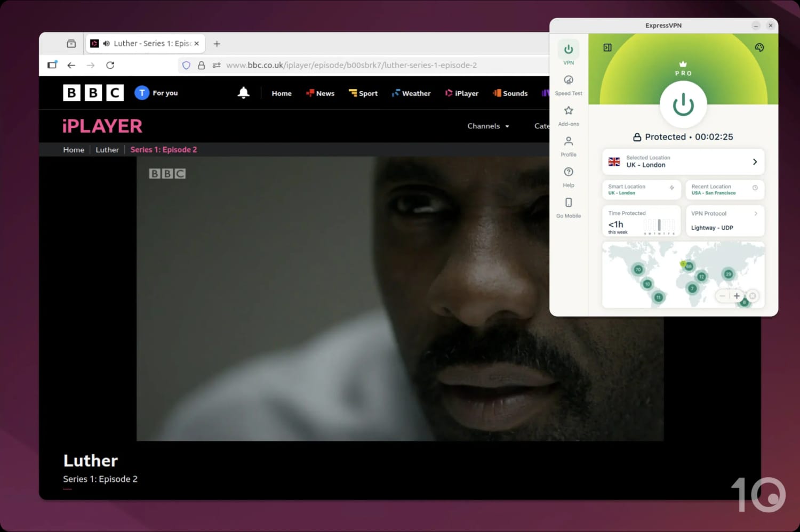Open the VPN Protocol Lightway - UDP card
800x532 pixels.
point(725,220)
